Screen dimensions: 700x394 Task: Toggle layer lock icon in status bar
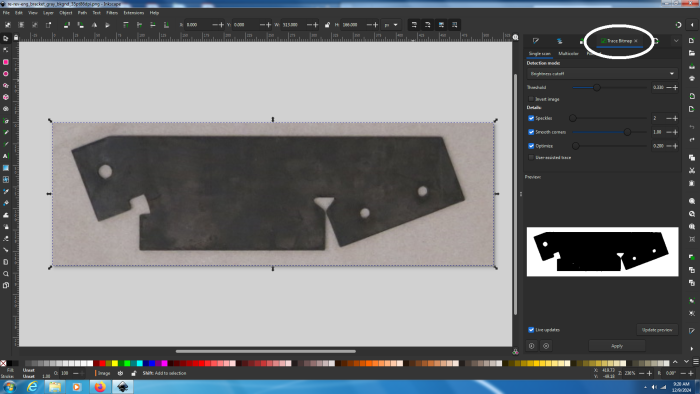[133, 373]
